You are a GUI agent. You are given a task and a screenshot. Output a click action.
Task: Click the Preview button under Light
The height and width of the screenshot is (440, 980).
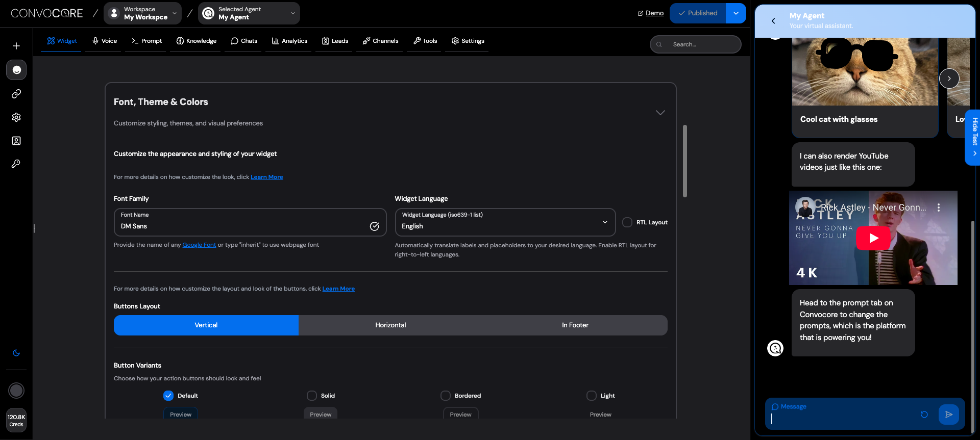point(600,413)
